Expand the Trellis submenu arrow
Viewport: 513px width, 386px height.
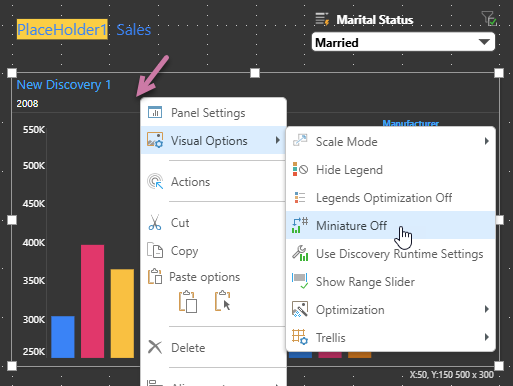pyautogui.click(x=487, y=337)
